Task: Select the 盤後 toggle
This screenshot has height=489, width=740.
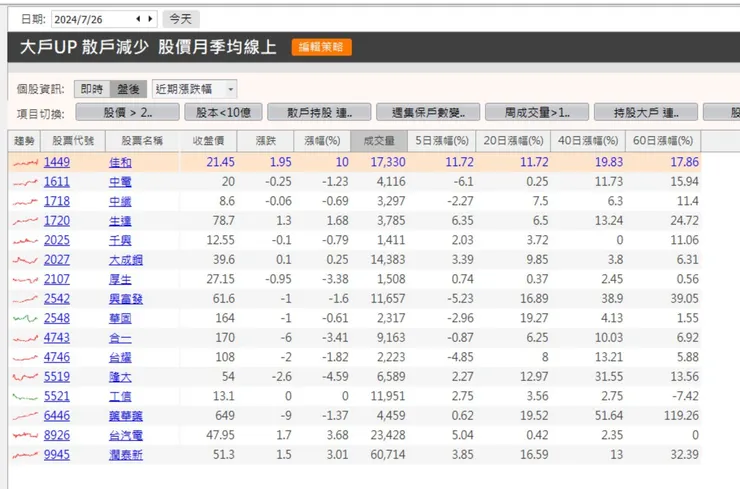Action: (x=128, y=89)
